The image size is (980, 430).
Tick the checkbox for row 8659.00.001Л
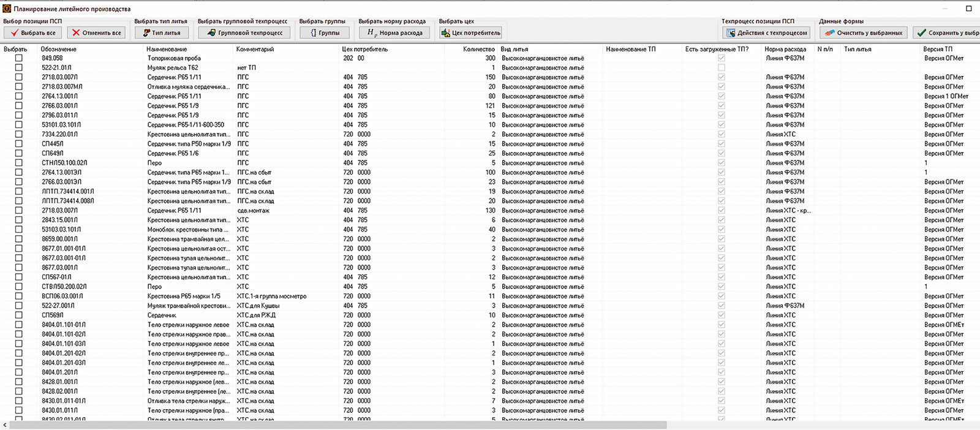click(x=18, y=239)
